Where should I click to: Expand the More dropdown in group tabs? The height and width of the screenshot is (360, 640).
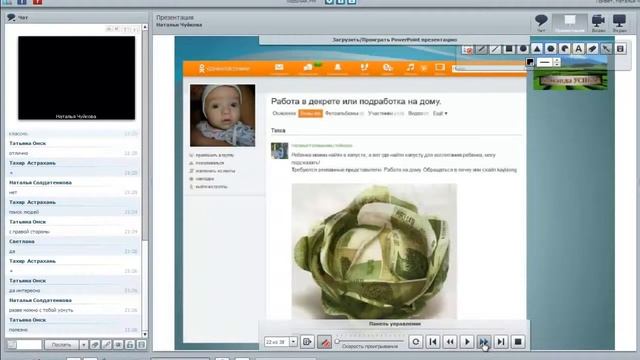pos(440,113)
